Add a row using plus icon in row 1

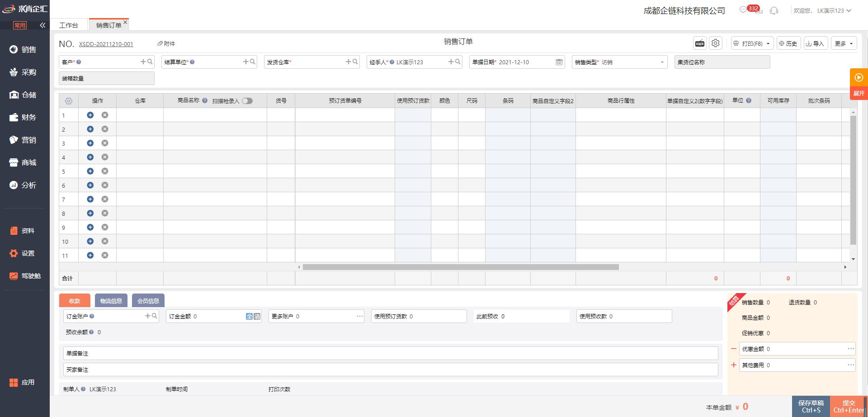[90, 115]
